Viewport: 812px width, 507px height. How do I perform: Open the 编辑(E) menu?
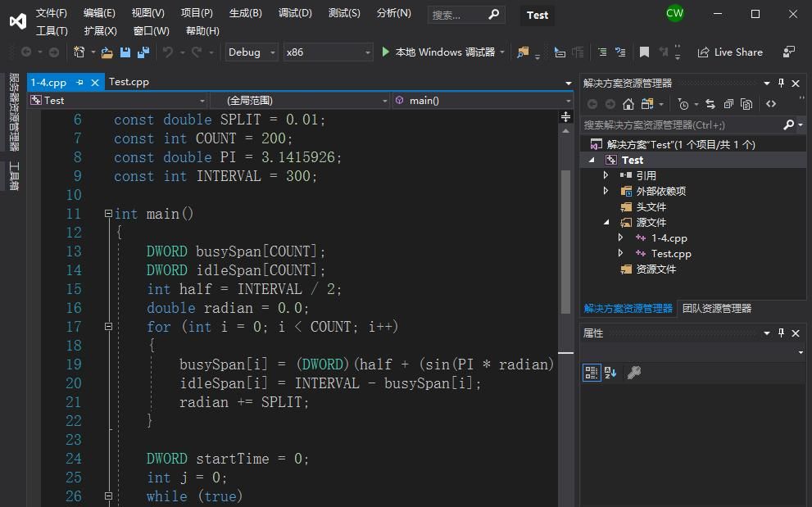[x=99, y=13]
